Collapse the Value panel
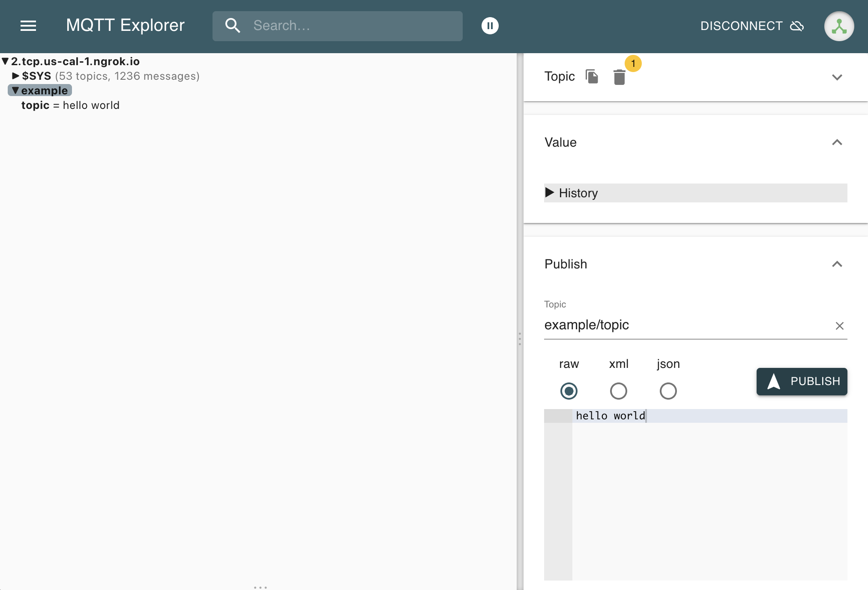868x590 pixels. 837,142
